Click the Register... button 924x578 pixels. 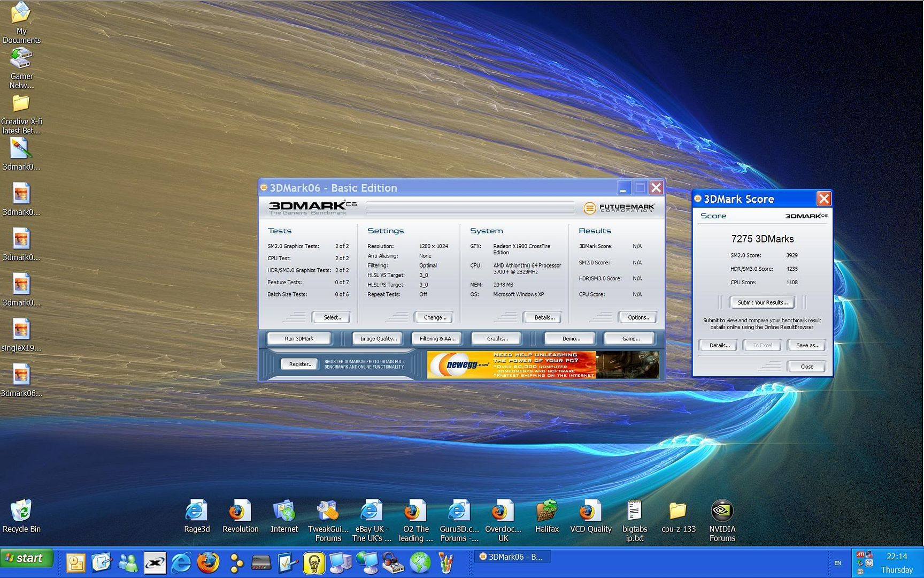(300, 364)
